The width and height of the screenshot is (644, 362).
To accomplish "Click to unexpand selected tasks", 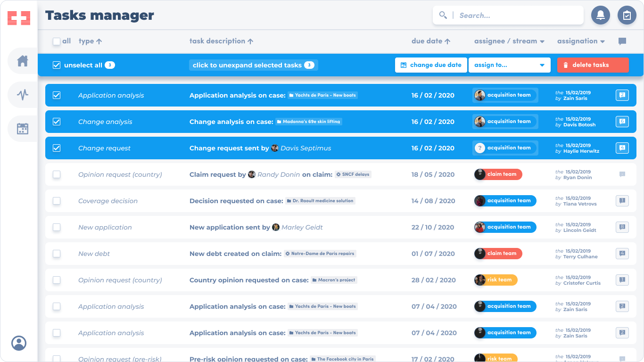I will tap(254, 65).
